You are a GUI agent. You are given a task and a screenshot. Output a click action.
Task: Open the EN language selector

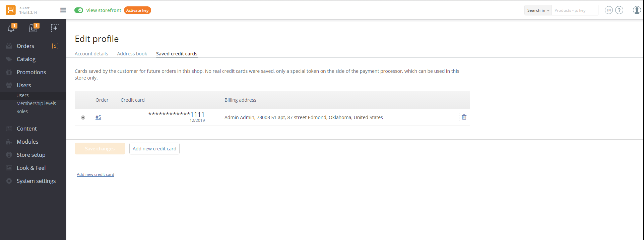click(608, 10)
